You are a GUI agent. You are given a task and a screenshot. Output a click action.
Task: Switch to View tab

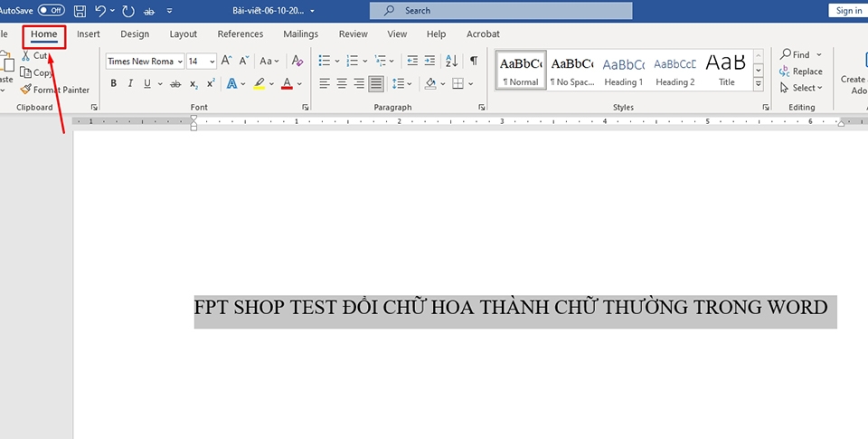click(397, 33)
